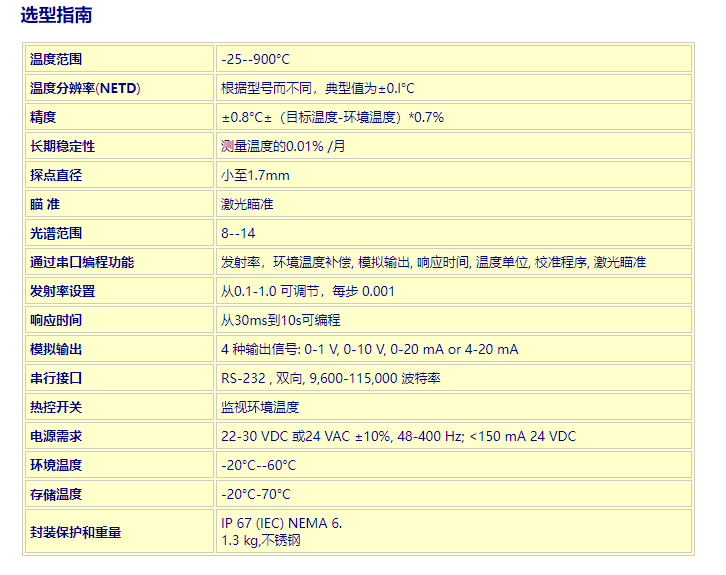Click the 小至1.7mm spot diameter value
Screen dimensions: 726x575
255,175
